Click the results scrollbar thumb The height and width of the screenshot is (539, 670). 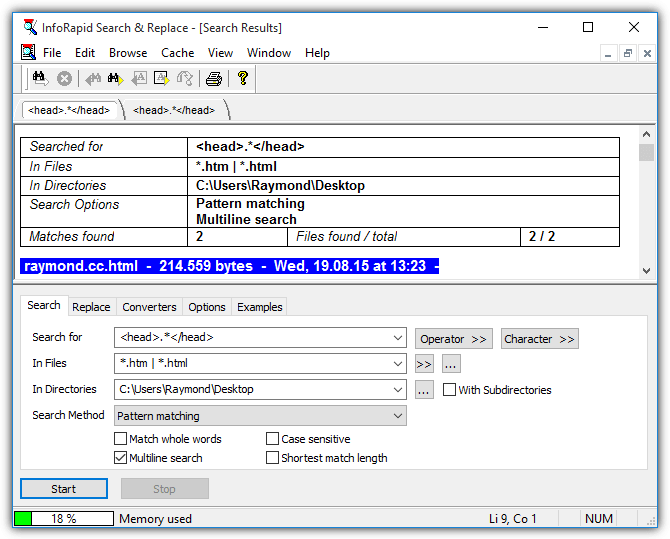point(646,153)
